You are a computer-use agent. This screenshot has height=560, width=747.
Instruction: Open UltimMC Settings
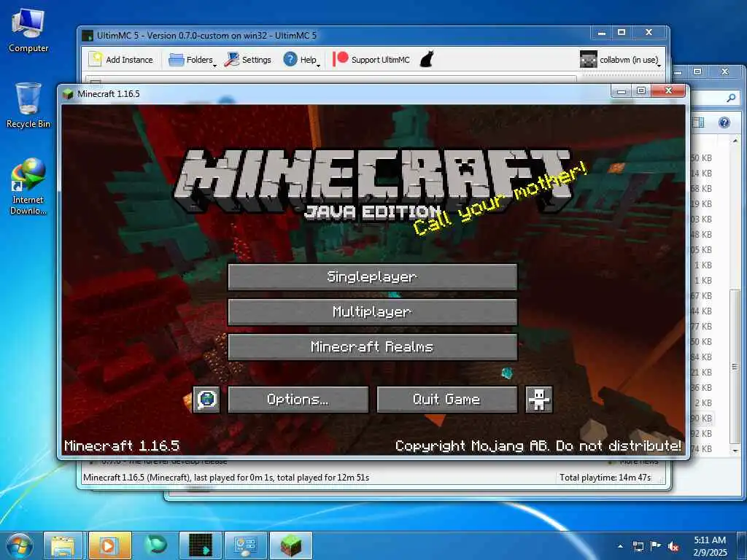pos(248,60)
